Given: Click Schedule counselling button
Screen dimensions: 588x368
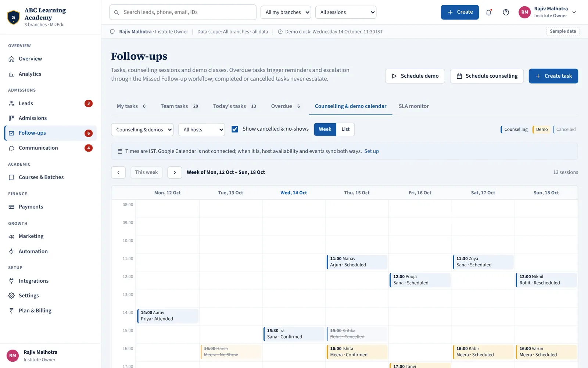Looking at the screenshot, I should (x=487, y=76).
